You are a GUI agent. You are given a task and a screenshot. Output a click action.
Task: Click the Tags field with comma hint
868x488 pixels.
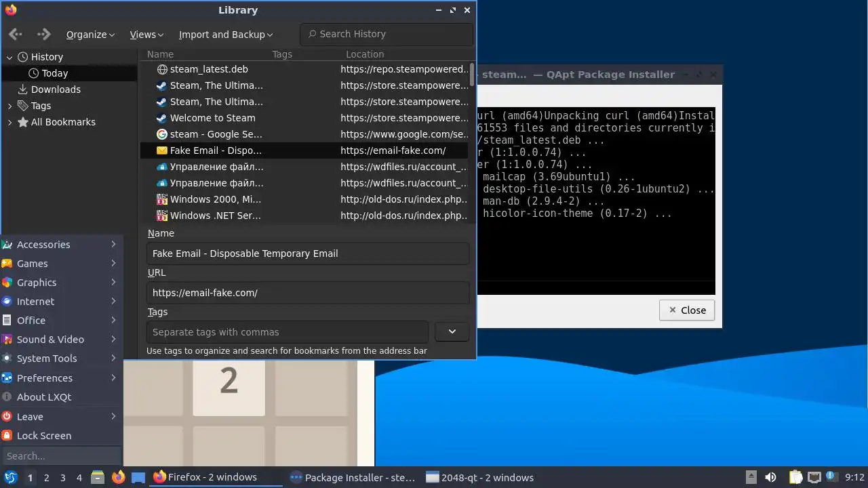288,332
